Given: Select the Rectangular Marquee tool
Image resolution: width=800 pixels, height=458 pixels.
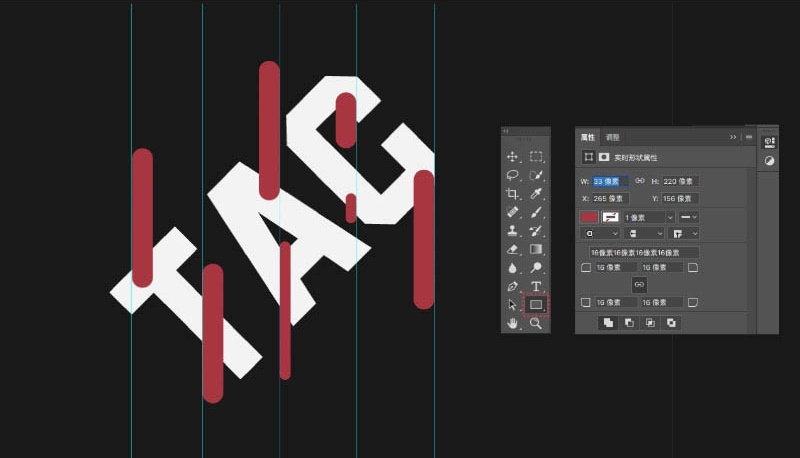Looking at the screenshot, I should (536, 157).
